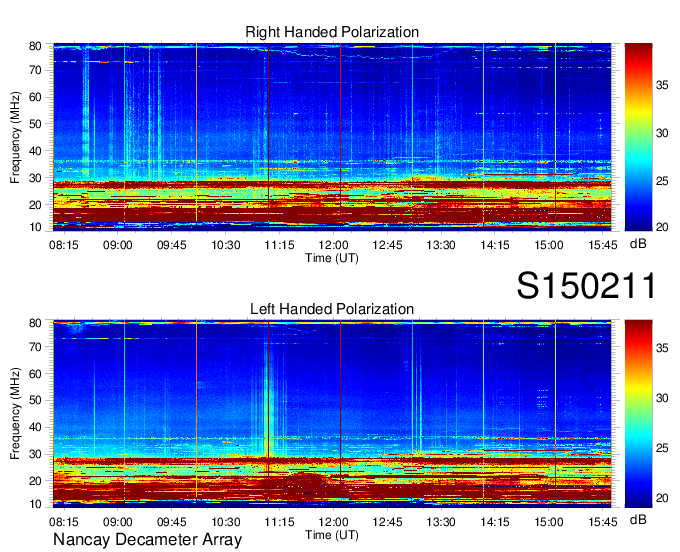Image resolution: width=680 pixels, height=552 pixels.
Task: Click the Right Handed panel's dB color bar
Action: 638,137
